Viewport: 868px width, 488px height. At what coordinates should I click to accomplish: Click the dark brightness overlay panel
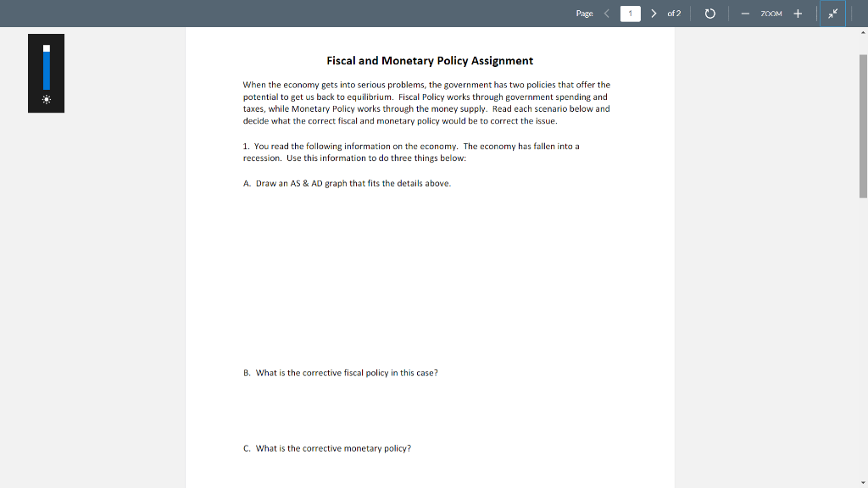(x=46, y=73)
